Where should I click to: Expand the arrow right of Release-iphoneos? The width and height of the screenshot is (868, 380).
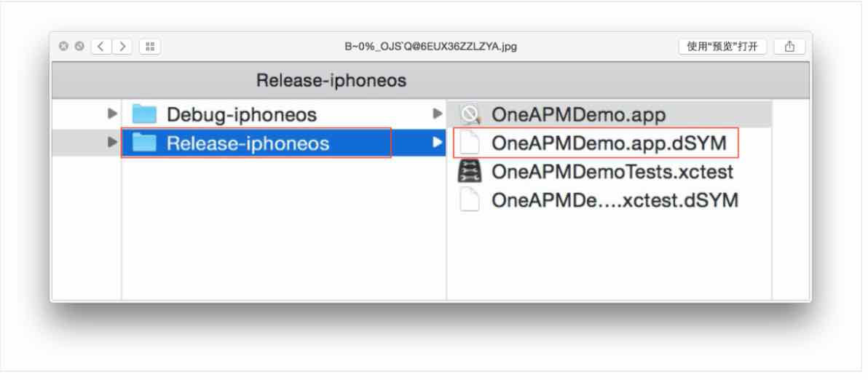[438, 143]
